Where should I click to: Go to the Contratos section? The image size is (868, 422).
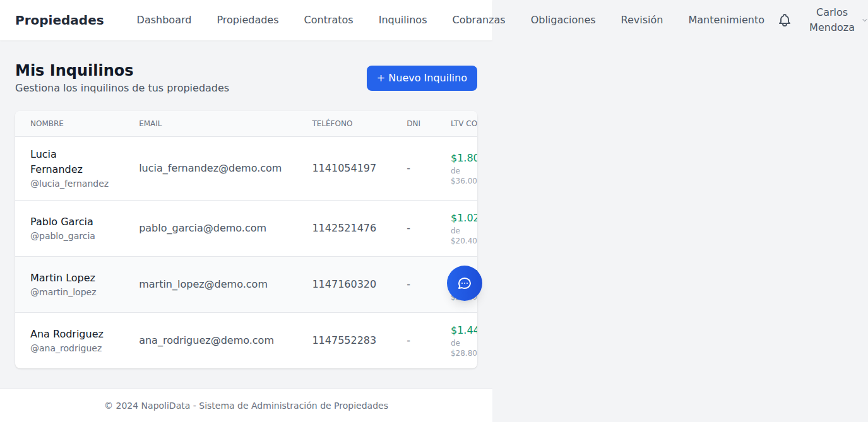[328, 20]
